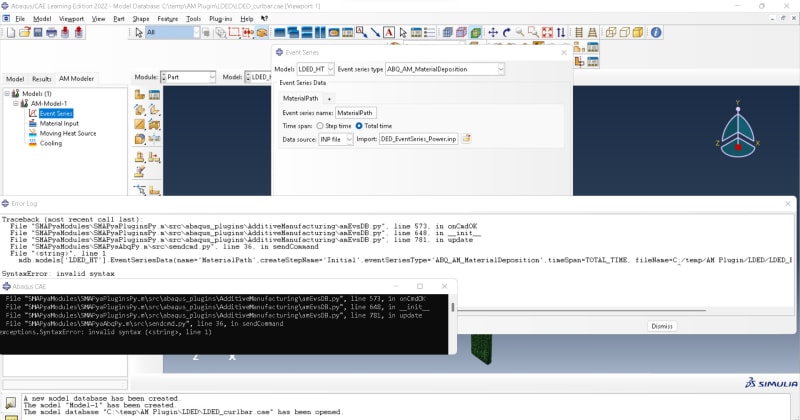Enable wireframe render style

[611, 33]
